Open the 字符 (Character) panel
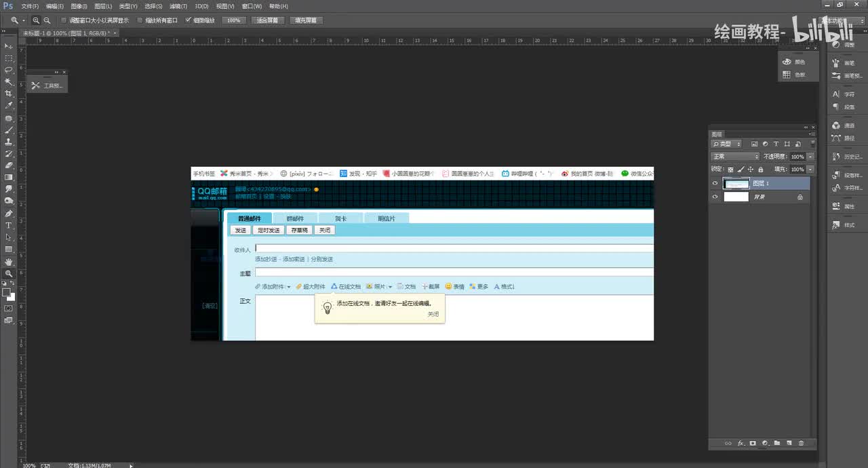 pos(844,94)
